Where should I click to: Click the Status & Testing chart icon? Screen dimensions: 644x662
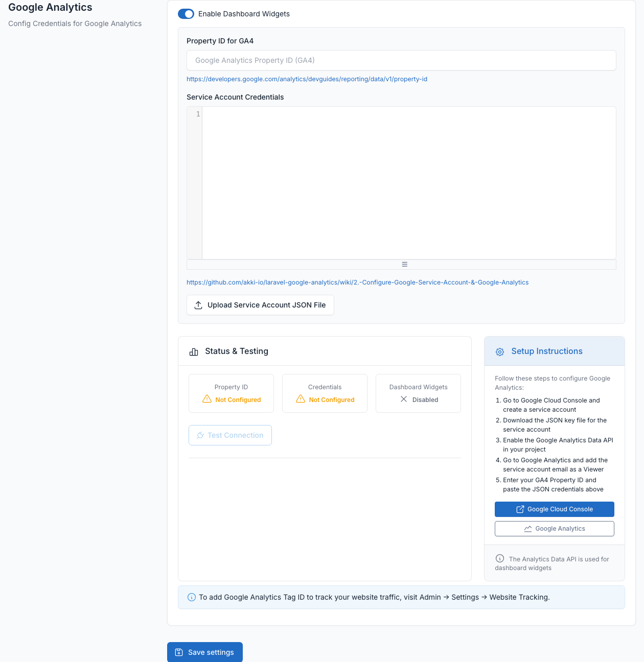194,352
